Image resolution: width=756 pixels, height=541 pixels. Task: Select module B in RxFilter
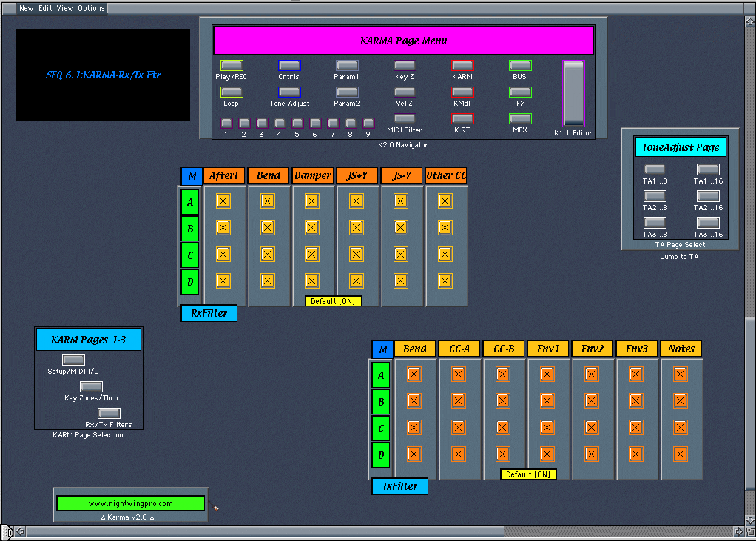(190, 228)
